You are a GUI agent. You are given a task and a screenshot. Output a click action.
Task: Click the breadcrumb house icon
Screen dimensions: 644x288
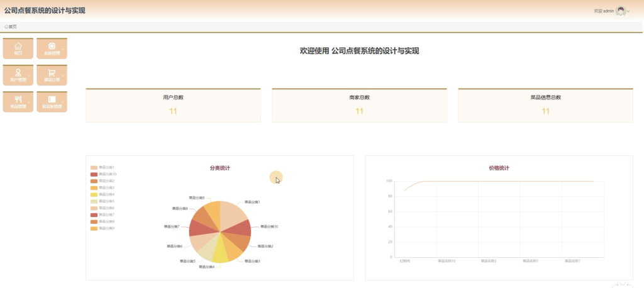(6, 26)
